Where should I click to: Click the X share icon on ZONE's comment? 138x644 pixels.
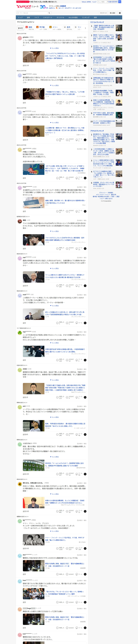pos(85,397)
